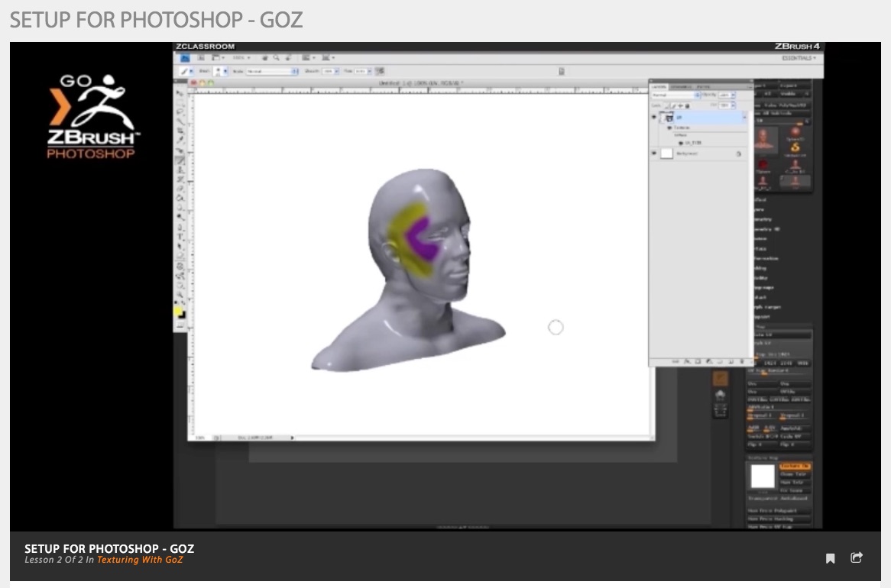Screen dimensions: 891x588
Task: Close the Photoshop document with the red button
Action: (x=193, y=83)
